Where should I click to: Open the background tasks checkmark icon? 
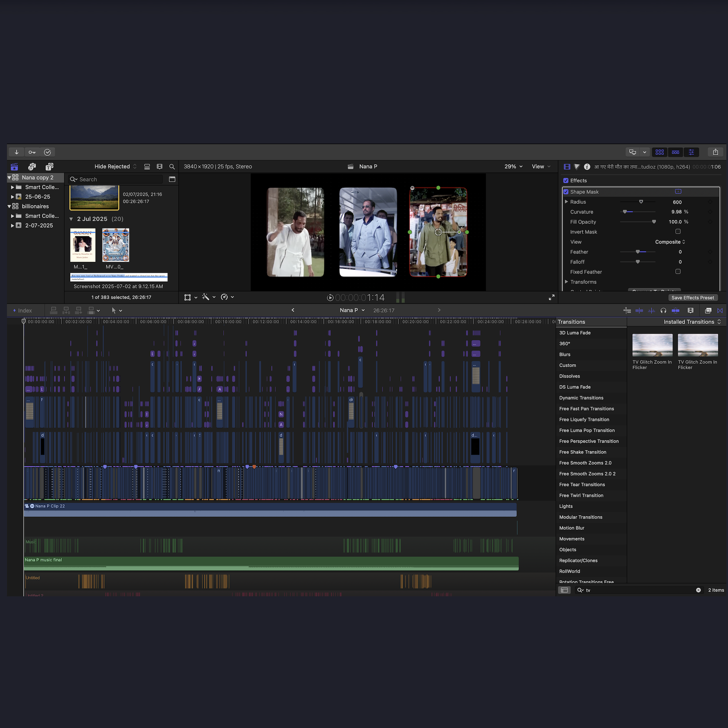pyautogui.click(x=47, y=152)
